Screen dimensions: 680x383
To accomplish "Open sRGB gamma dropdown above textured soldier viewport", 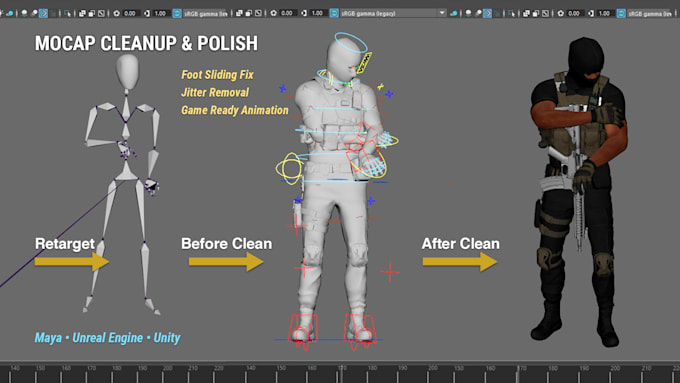I will 650,13.
